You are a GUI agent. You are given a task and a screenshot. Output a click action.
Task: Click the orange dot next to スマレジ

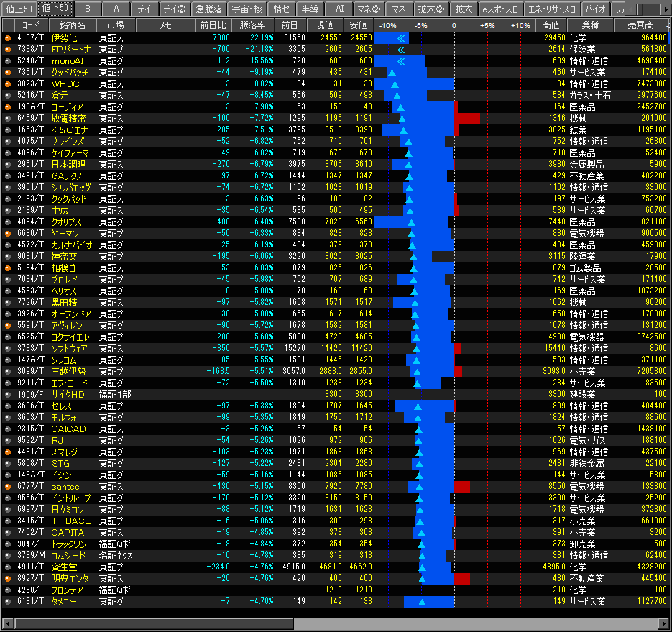(x=8, y=452)
